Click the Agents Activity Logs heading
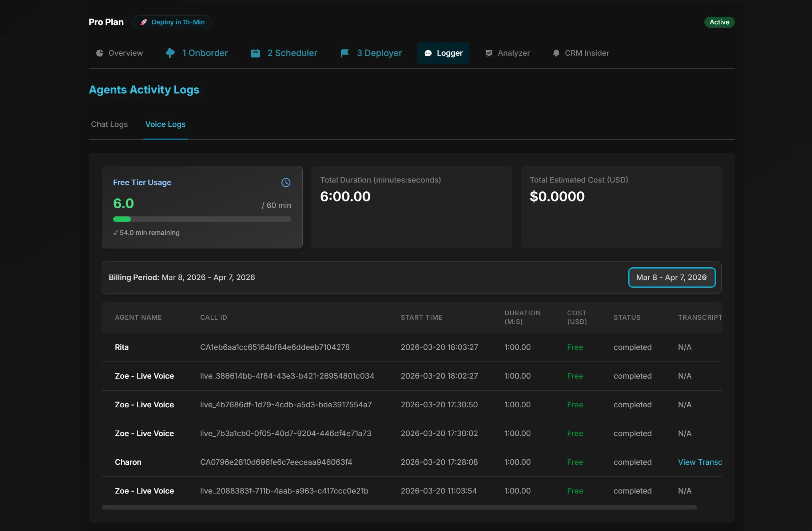This screenshot has height=531, width=812. [x=144, y=90]
